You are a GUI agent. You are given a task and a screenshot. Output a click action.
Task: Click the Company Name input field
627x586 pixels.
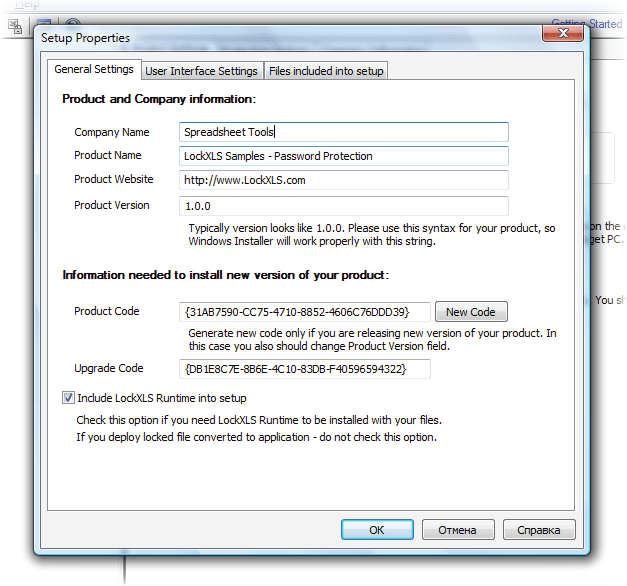click(344, 132)
